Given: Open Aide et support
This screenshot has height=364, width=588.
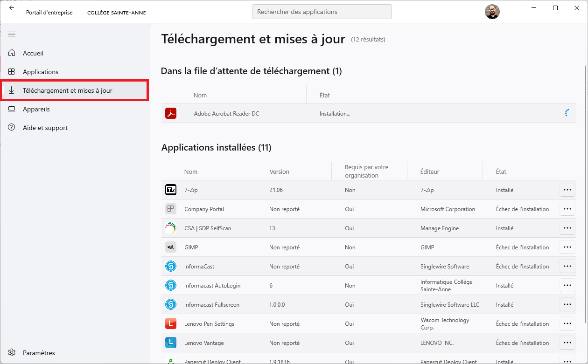Looking at the screenshot, I should tap(45, 128).
